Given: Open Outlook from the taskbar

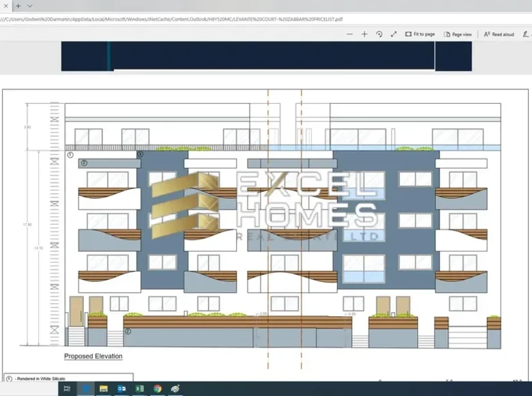Looking at the screenshot, I should tap(121, 388).
